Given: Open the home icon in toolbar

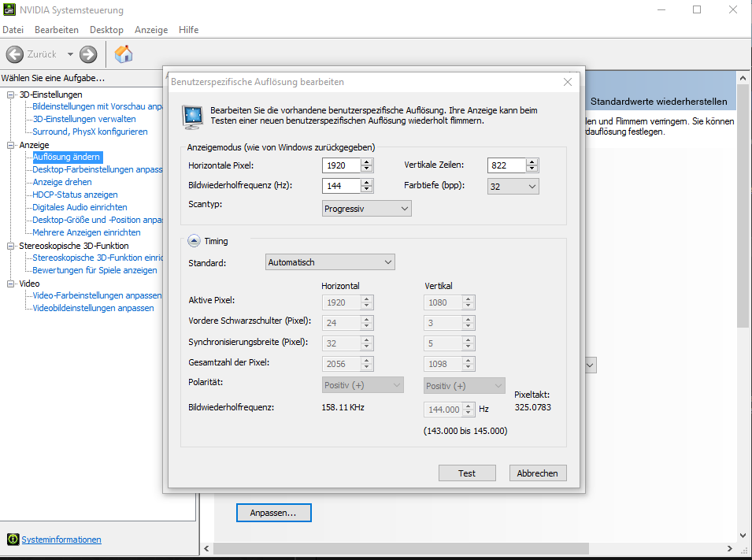Looking at the screenshot, I should point(124,54).
